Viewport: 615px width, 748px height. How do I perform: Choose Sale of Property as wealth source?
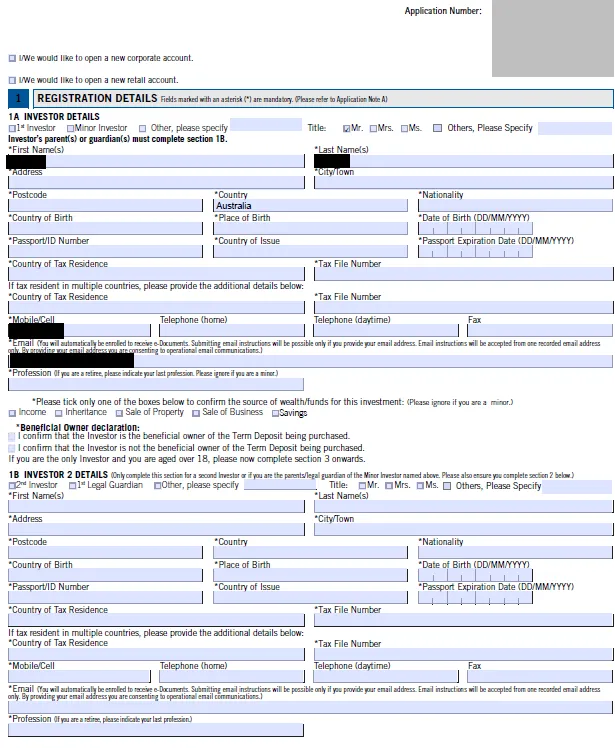coord(117,413)
